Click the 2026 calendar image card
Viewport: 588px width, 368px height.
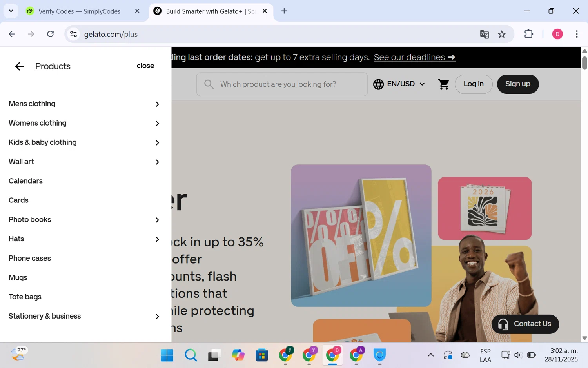[x=485, y=208]
